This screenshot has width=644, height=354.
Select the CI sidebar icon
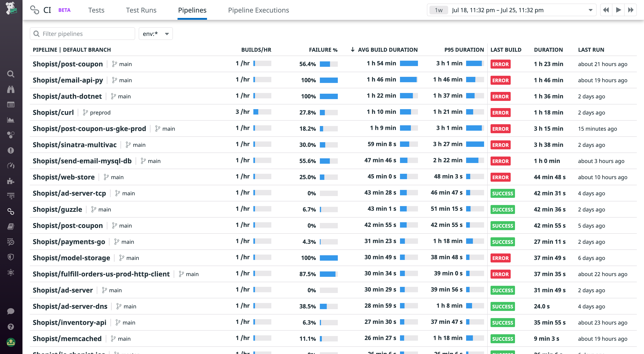point(11,212)
